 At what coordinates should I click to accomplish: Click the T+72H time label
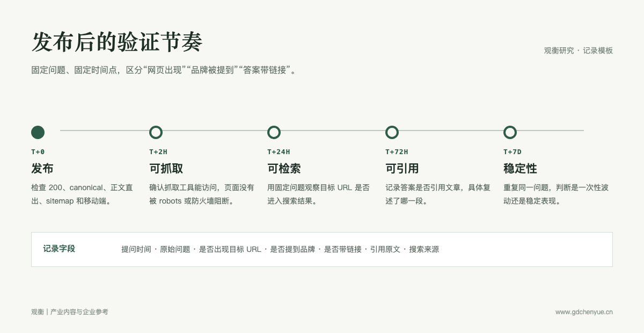[397, 152]
